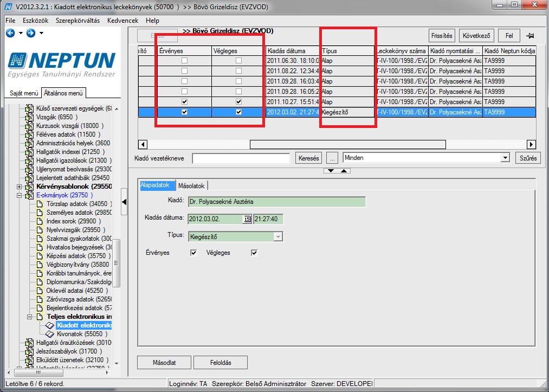Click the Lejelentett adathibák folder icon

click(x=29, y=178)
